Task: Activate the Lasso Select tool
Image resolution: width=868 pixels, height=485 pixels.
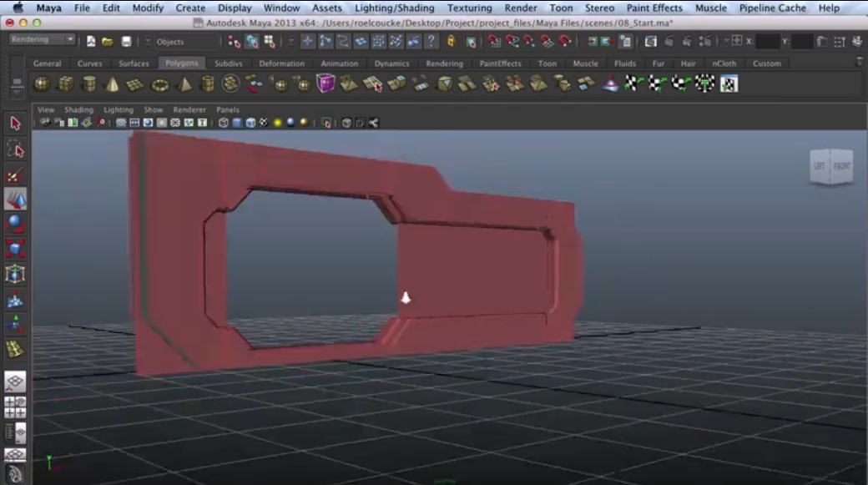Action: [15, 149]
